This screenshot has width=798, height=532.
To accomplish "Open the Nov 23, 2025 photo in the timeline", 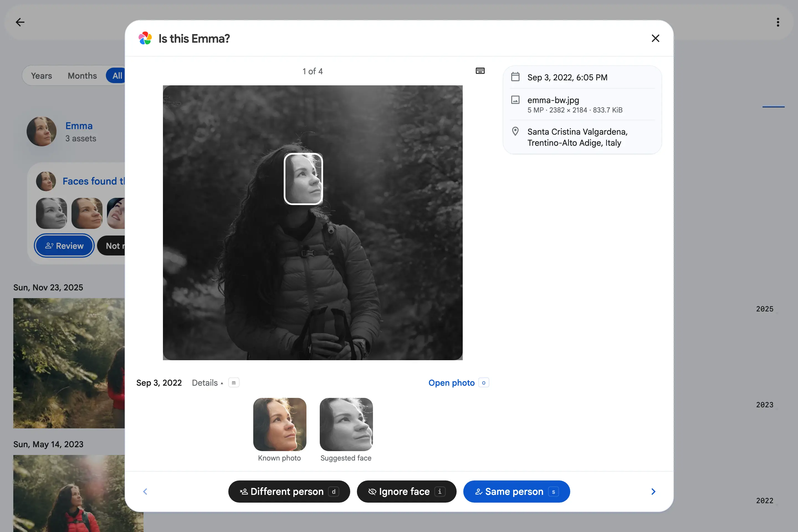I will tap(69, 363).
